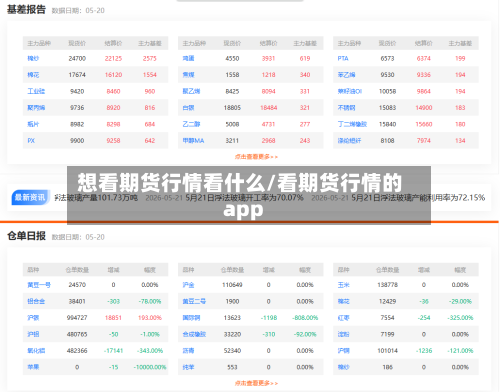Click the 基差报告 section heading
The height and width of the screenshot is (392, 500).
(x=26, y=9)
